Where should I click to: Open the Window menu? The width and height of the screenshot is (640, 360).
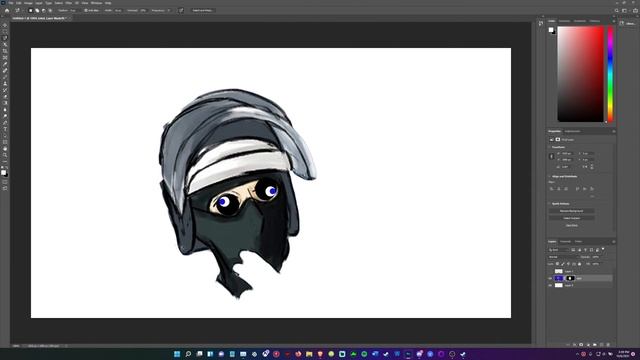click(x=96, y=3)
